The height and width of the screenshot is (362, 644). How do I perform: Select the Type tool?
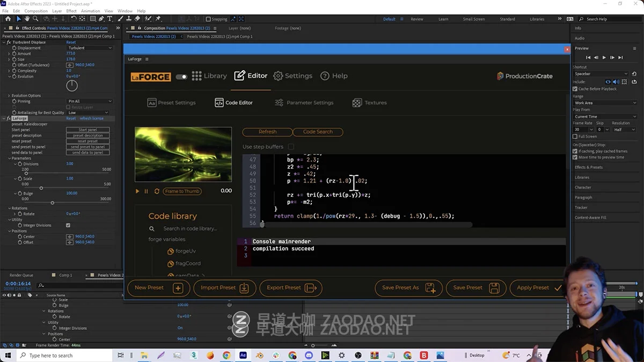tap(108, 19)
